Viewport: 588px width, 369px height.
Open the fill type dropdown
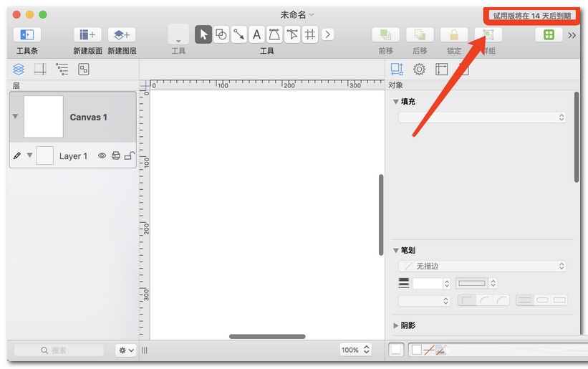click(482, 118)
